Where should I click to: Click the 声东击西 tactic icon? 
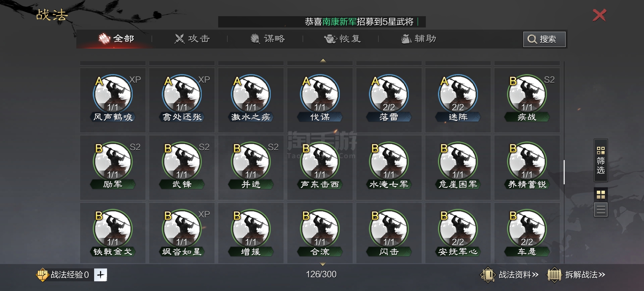(x=320, y=162)
